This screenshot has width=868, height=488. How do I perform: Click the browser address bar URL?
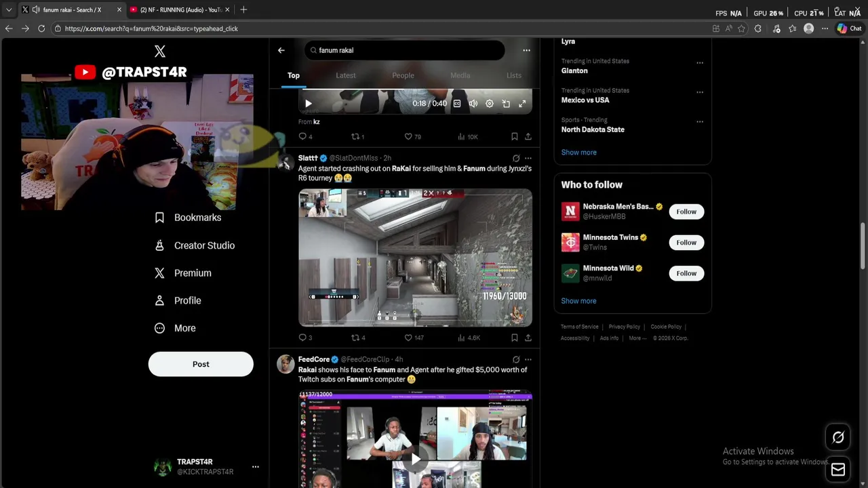click(151, 28)
